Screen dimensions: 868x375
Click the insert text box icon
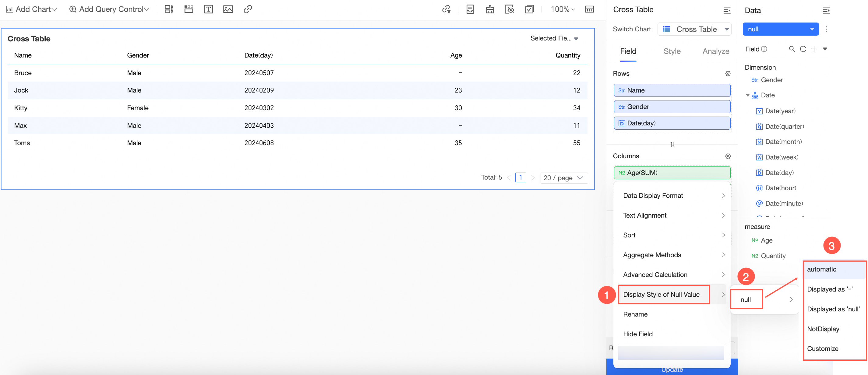tap(208, 9)
